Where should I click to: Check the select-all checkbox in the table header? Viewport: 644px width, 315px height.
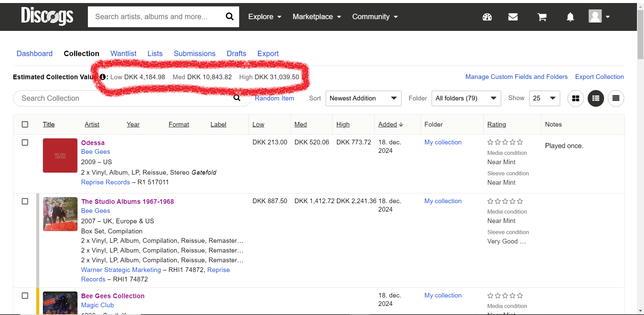(x=25, y=124)
